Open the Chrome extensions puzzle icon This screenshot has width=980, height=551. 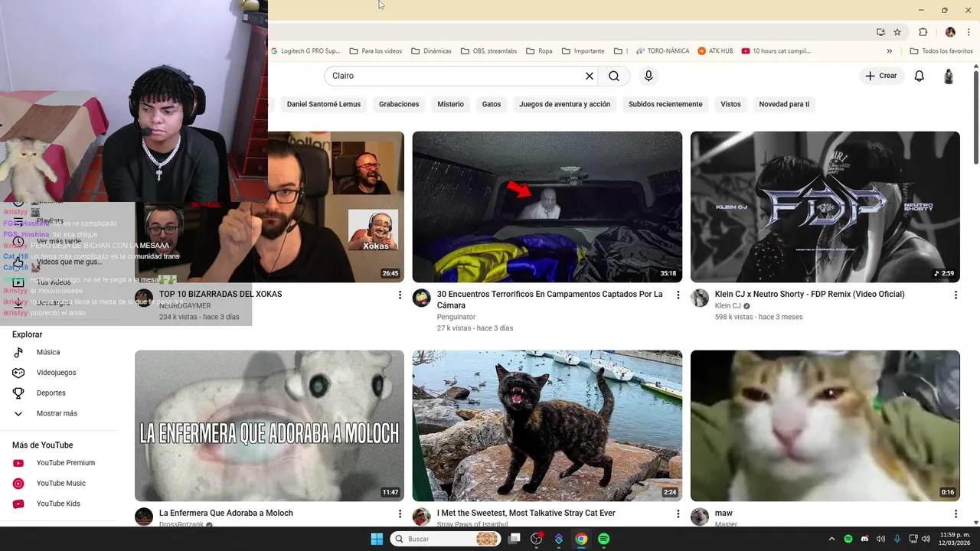[923, 32]
